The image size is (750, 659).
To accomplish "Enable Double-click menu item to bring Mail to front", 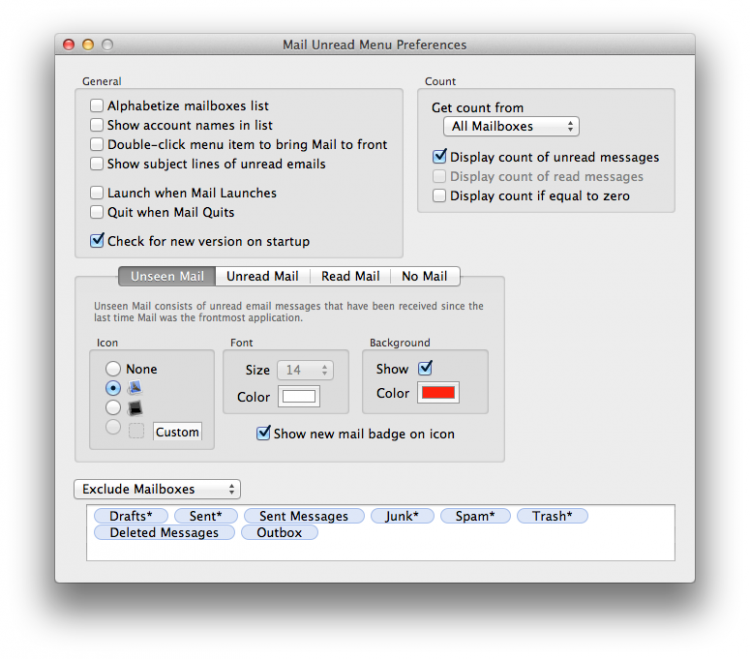I will 97,144.
